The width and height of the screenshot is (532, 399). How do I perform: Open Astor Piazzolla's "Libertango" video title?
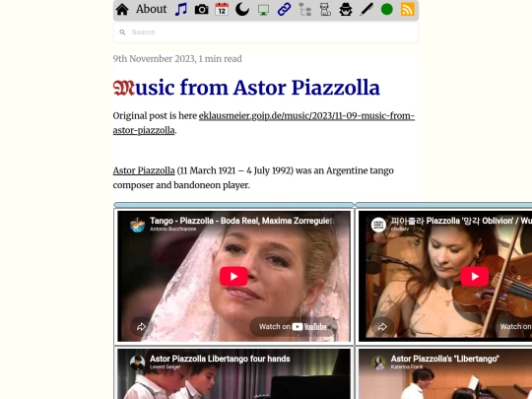pyautogui.click(x=444, y=359)
